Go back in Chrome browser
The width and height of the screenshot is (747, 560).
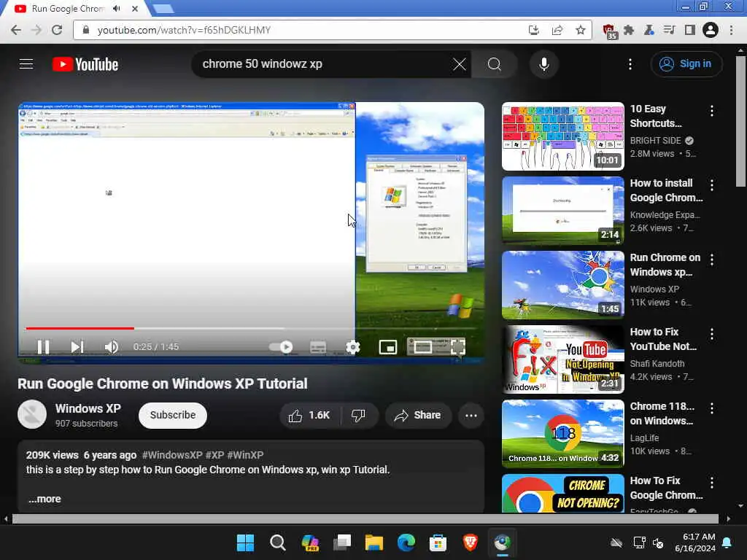pyautogui.click(x=15, y=30)
